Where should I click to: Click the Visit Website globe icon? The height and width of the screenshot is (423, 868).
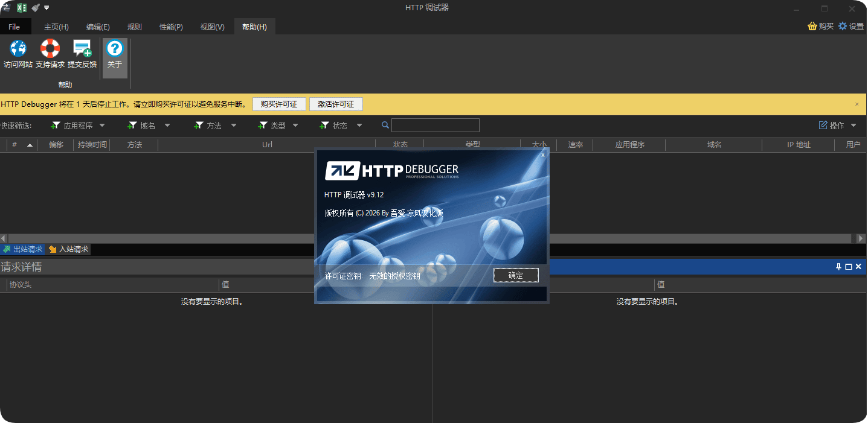tap(18, 49)
